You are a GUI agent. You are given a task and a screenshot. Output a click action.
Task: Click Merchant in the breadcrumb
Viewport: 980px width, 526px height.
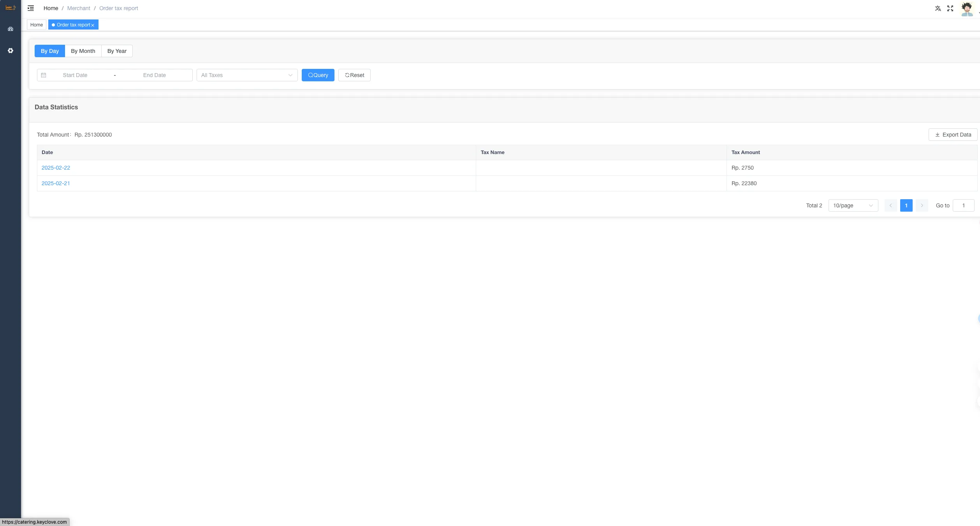tap(79, 8)
